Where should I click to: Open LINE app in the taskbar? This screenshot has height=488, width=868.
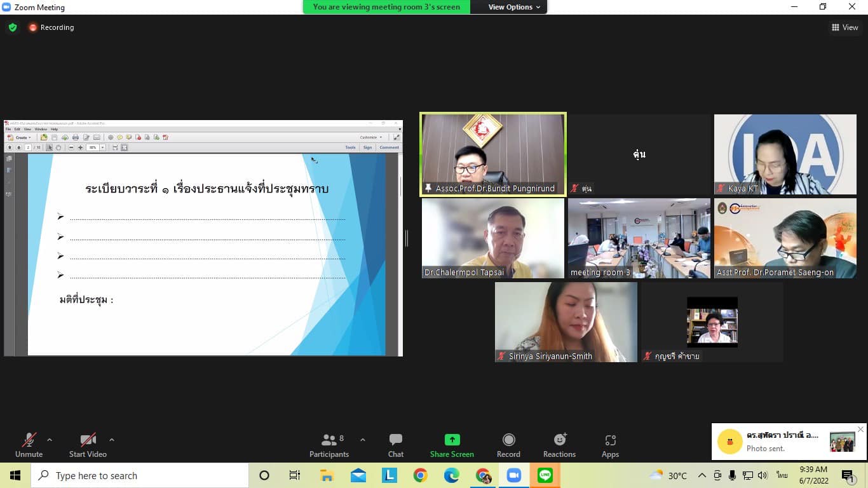click(545, 475)
